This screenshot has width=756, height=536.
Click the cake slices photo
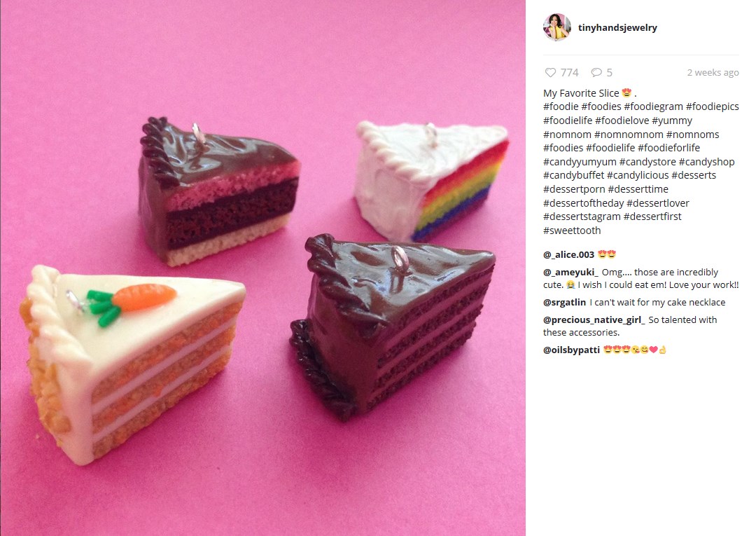tap(262, 268)
